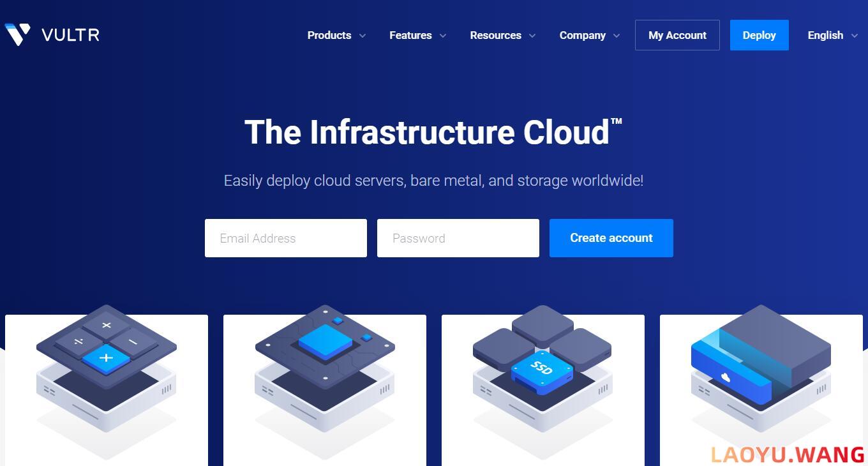Expand the language chevron arrow
This screenshot has height=466, width=868.
[855, 36]
